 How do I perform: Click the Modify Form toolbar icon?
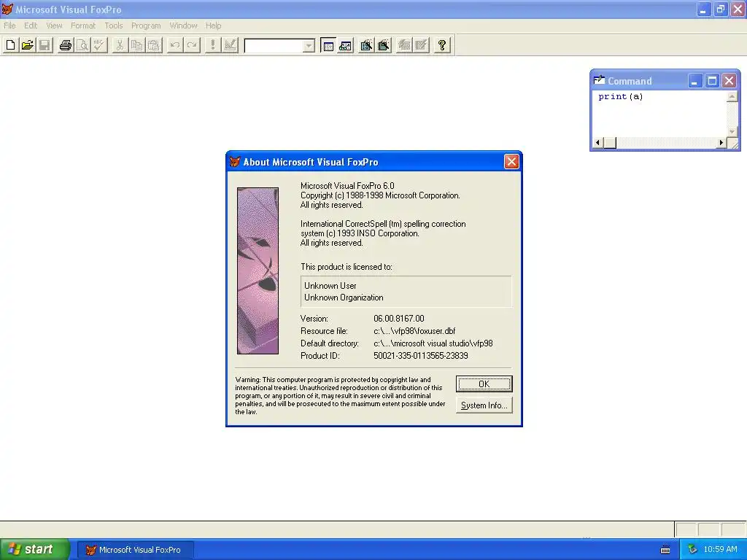click(x=230, y=45)
